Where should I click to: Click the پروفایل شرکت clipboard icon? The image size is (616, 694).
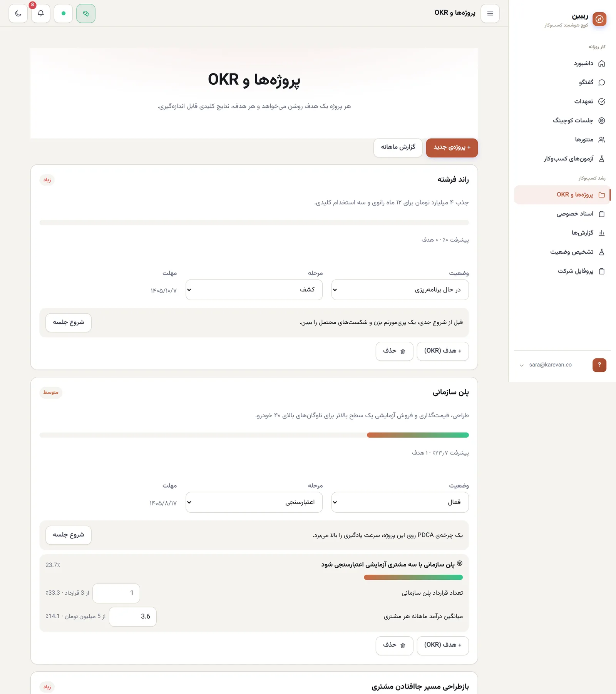(602, 271)
